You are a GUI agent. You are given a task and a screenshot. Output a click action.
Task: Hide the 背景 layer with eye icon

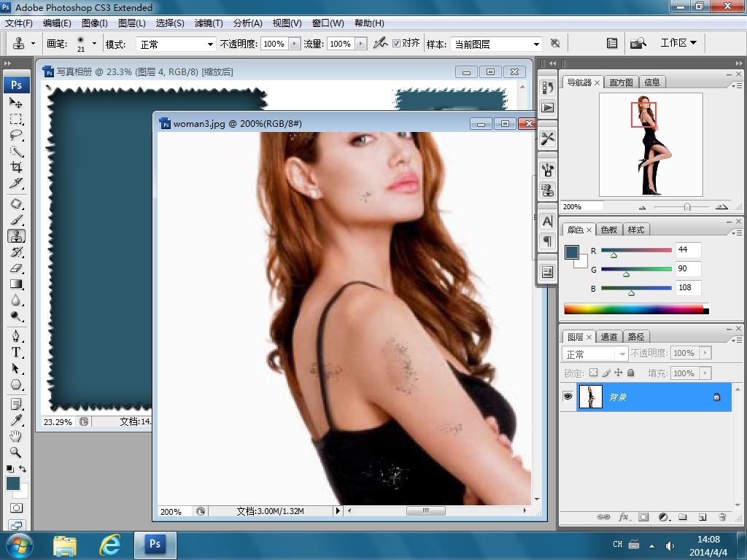tap(568, 397)
